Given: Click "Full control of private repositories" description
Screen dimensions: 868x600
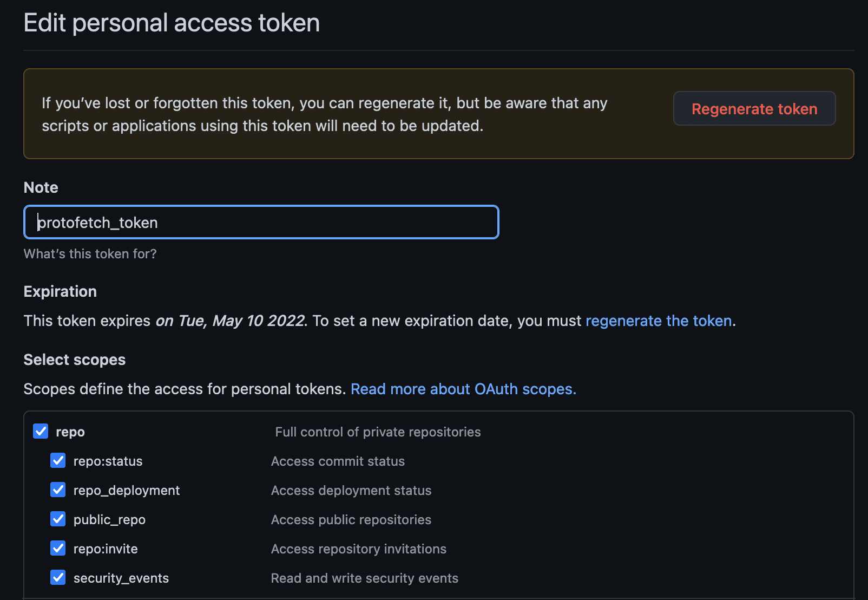Looking at the screenshot, I should [x=378, y=432].
